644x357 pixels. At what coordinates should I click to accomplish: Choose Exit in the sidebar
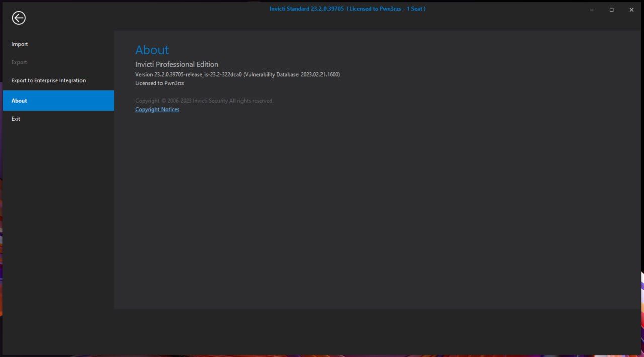[16, 119]
